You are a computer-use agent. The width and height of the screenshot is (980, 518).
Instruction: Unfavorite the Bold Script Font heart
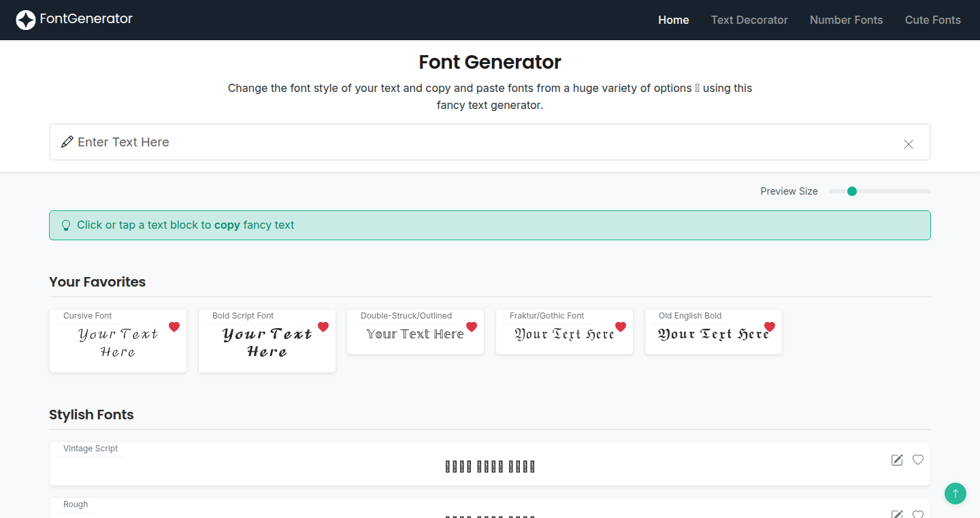click(x=323, y=327)
